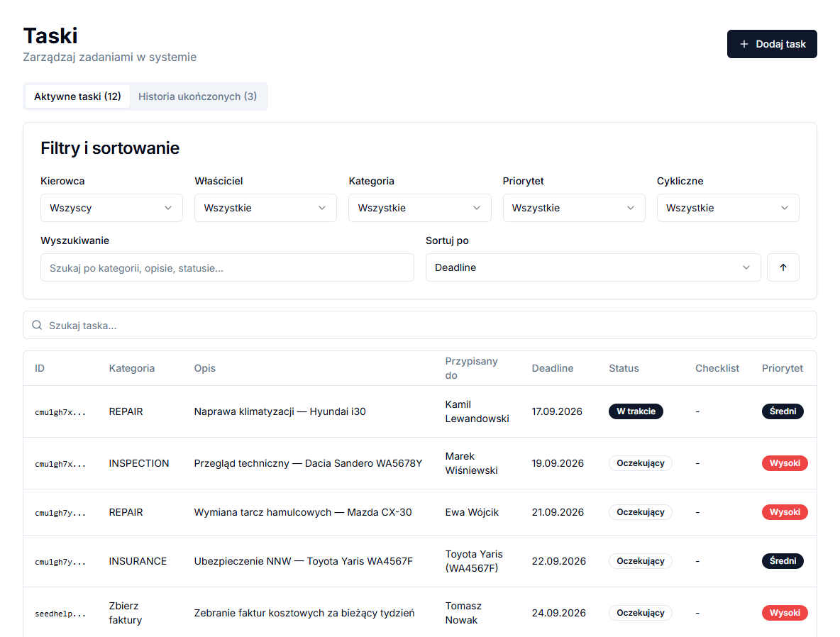Focus the Wyszukiwanie search field
Image resolution: width=840 pixels, height=637 pixels.
pyautogui.click(x=227, y=267)
